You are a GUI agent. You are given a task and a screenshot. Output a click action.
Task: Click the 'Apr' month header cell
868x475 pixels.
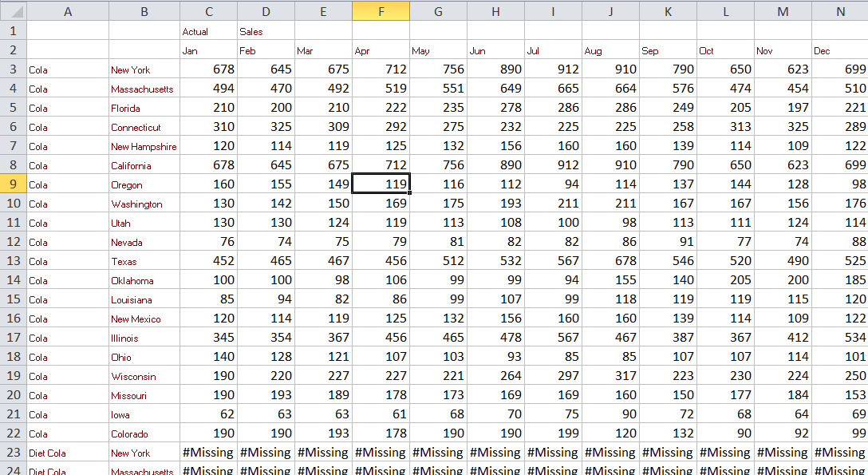[x=381, y=49]
